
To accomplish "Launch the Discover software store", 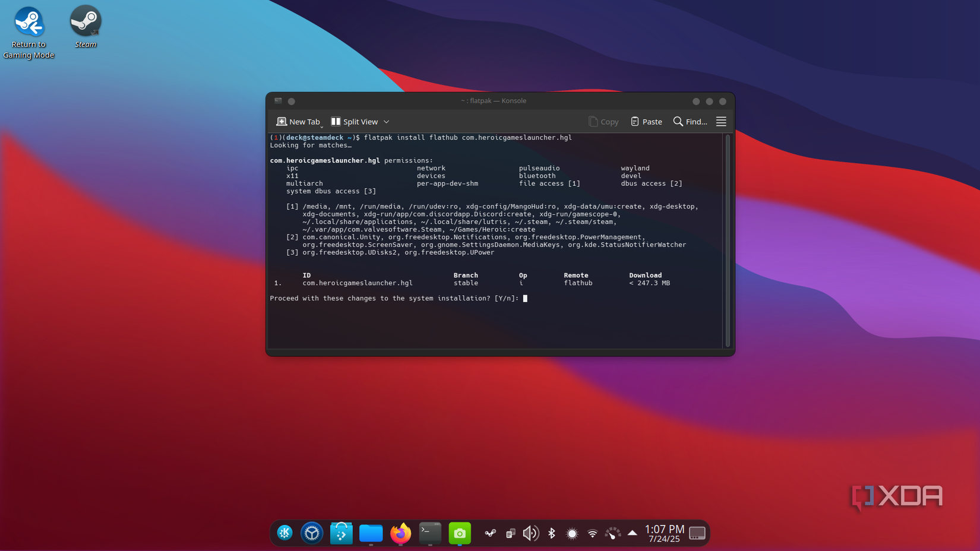I will pos(342,533).
